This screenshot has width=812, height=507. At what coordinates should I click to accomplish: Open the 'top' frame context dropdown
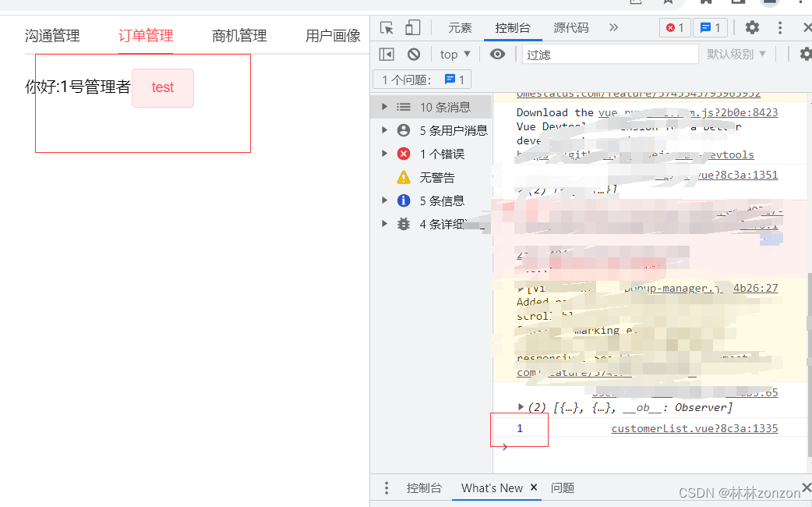pos(454,53)
